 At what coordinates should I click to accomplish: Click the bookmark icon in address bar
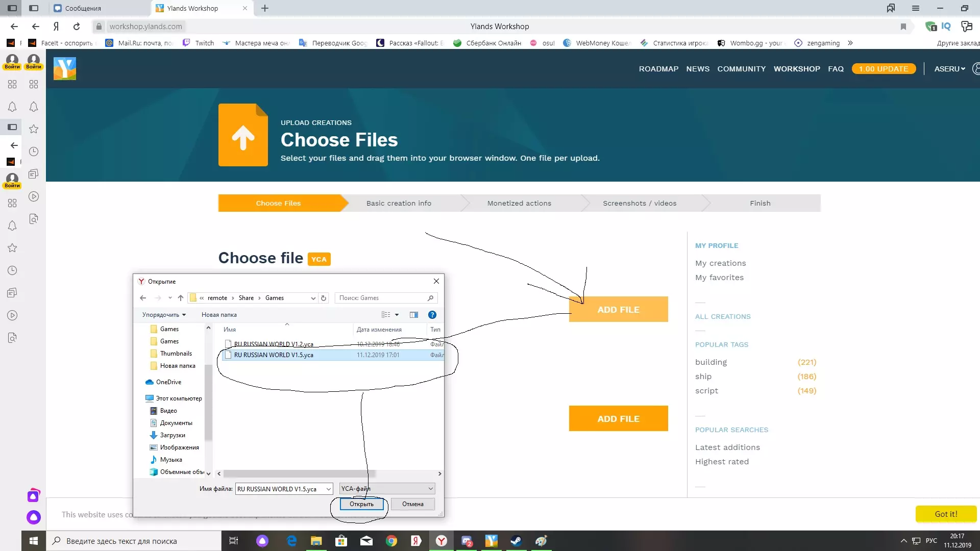click(x=903, y=27)
